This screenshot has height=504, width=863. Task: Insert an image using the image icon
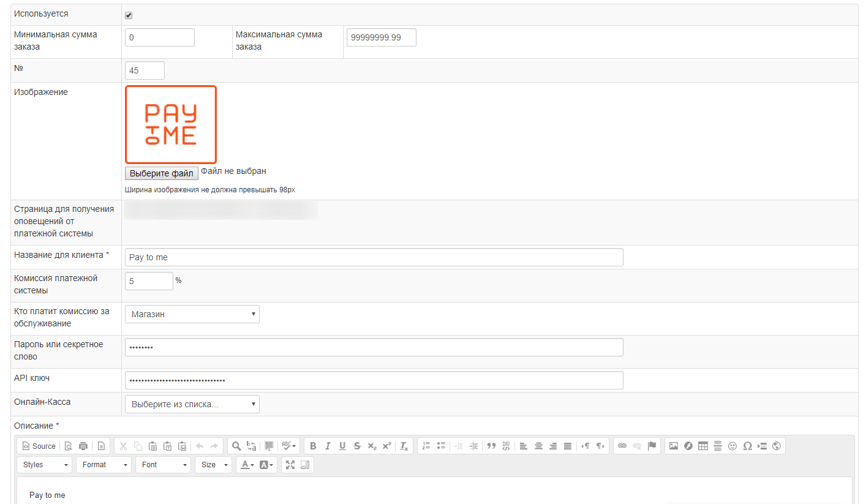coord(673,446)
